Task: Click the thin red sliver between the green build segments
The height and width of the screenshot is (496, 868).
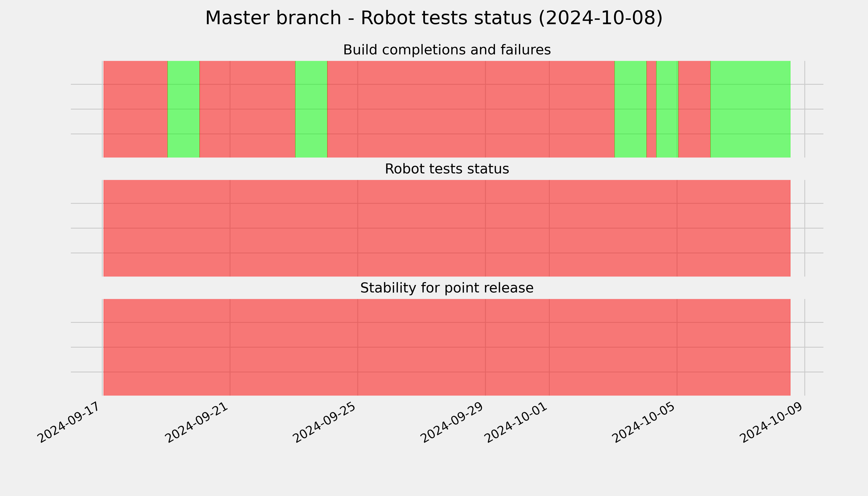Action: click(651, 109)
